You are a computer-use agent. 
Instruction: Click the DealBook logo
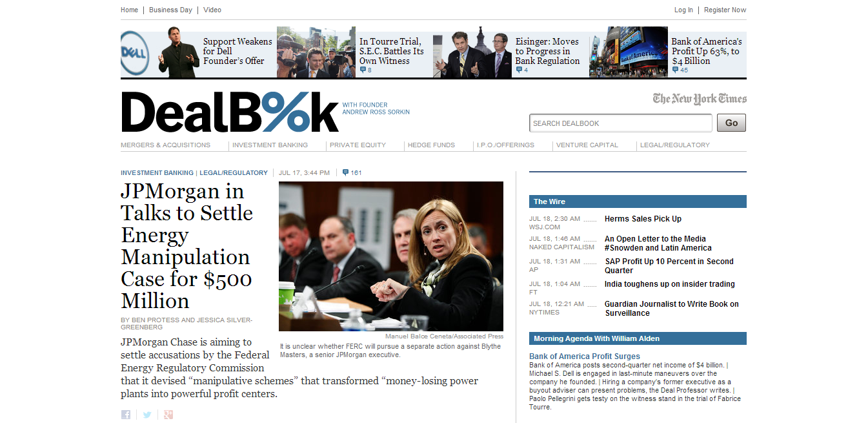pos(229,111)
